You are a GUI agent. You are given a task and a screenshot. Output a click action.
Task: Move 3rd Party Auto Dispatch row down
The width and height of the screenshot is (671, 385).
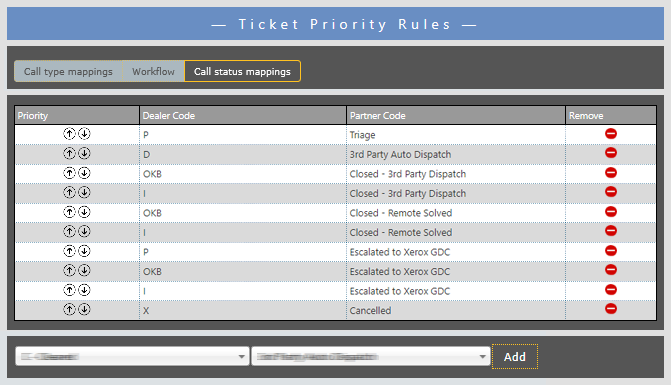[x=84, y=153]
